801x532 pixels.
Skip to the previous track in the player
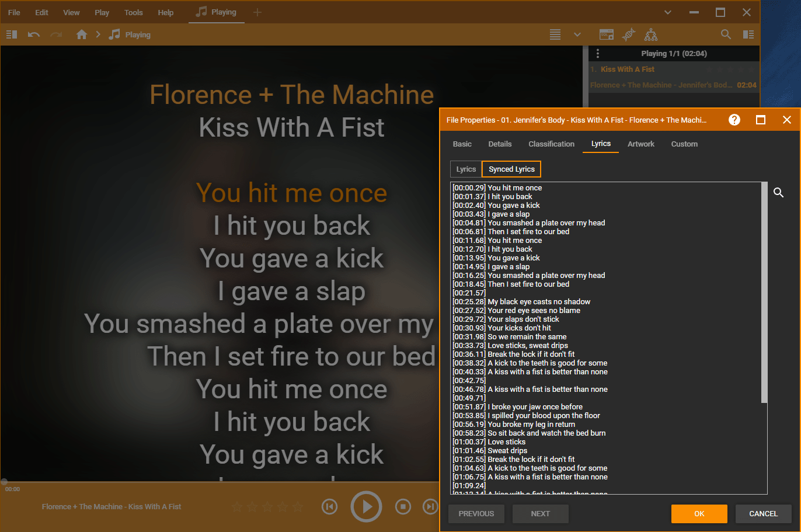click(x=330, y=506)
